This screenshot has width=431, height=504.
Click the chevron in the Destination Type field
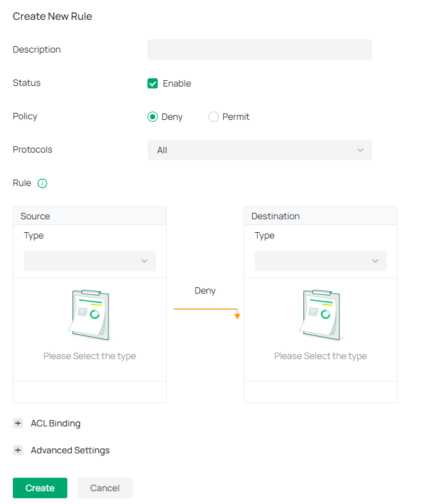375,261
